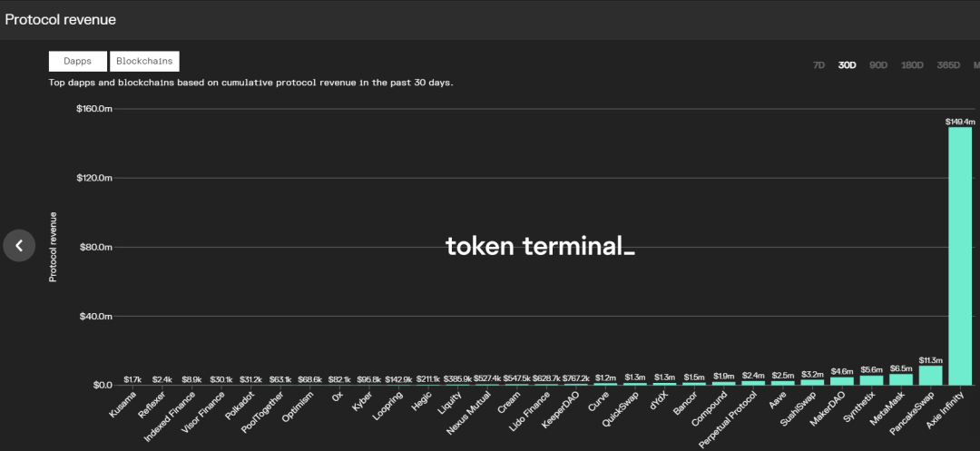980x451 pixels.
Task: Select the Dapps view toggle
Action: (x=77, y=62)
